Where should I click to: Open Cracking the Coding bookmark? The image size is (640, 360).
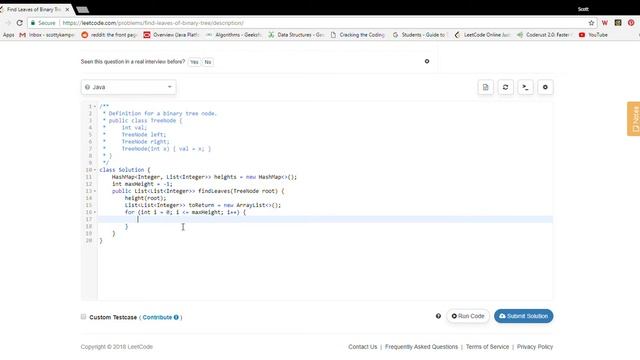[358, 35]
